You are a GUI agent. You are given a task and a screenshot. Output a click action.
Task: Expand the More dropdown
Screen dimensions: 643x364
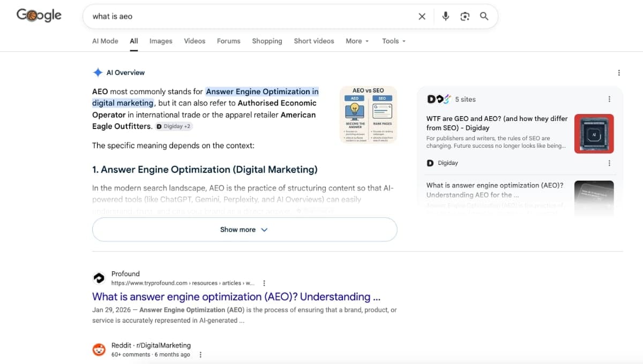(x=357, y=41)
